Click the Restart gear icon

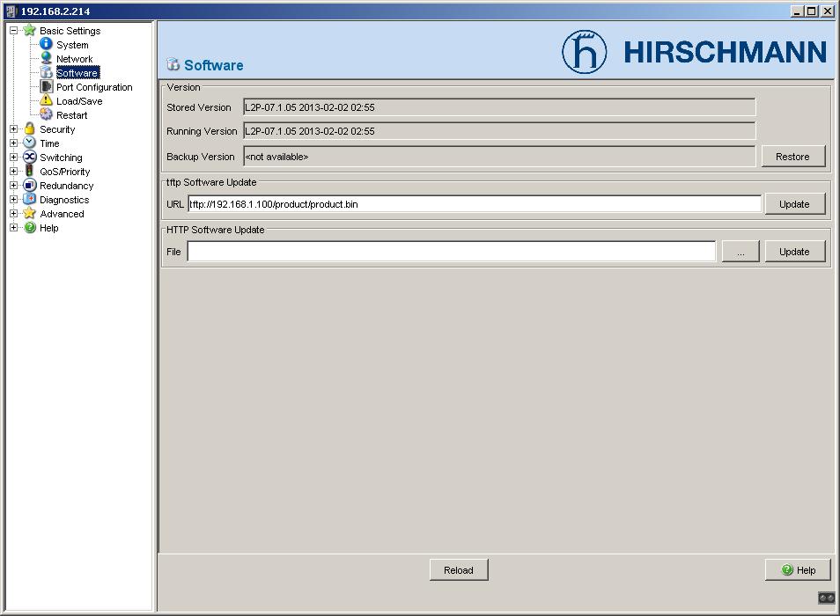click(47, 114)
